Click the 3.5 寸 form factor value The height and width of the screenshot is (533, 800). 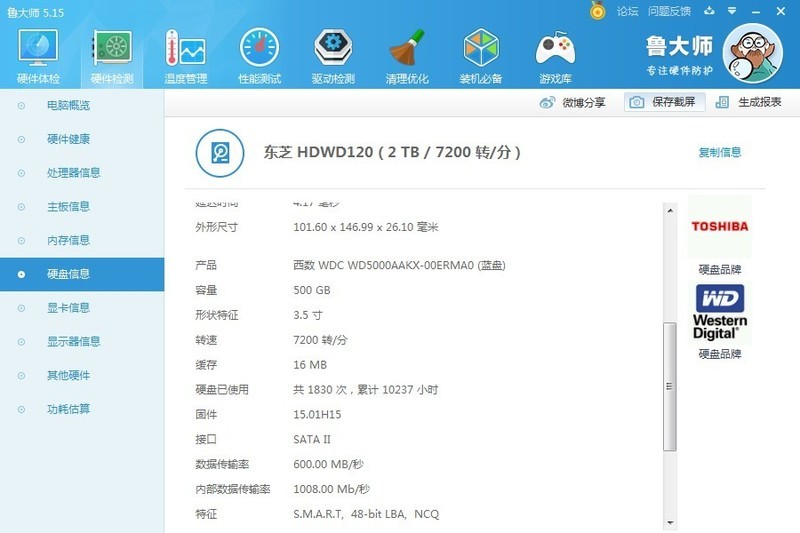click(x=308, y=315)
